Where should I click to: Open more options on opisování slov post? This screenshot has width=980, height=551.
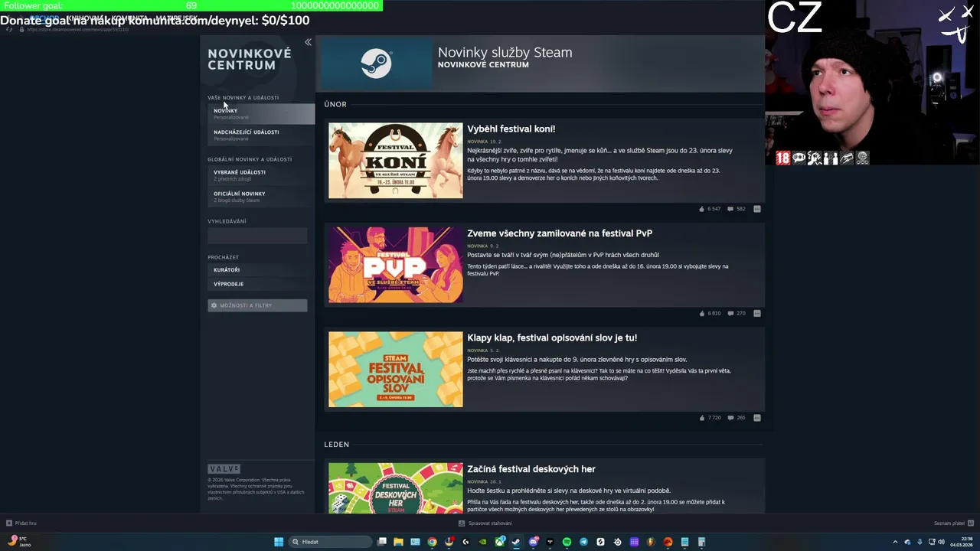coord(757,418)
